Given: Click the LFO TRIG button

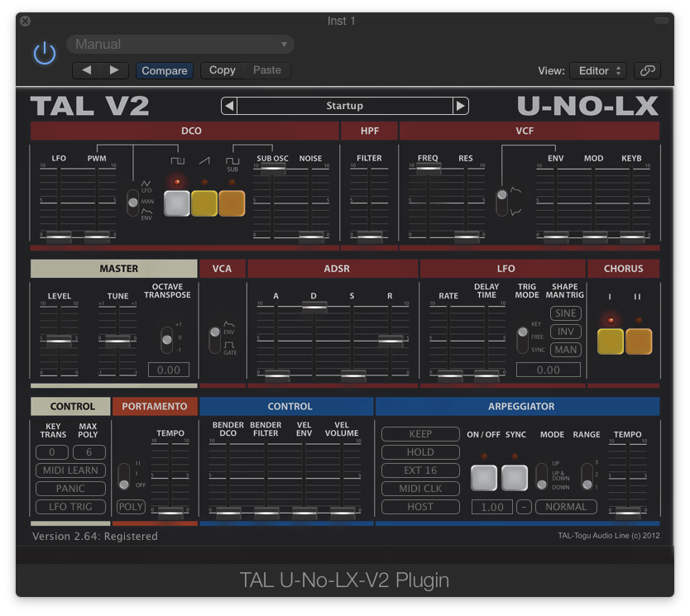Looking at the screenshot, I should coord(70,507).
